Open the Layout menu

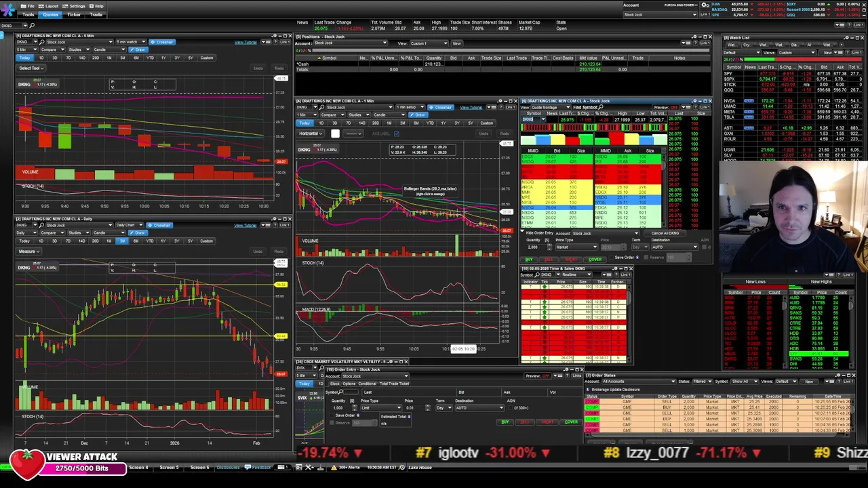coord(48,6)
